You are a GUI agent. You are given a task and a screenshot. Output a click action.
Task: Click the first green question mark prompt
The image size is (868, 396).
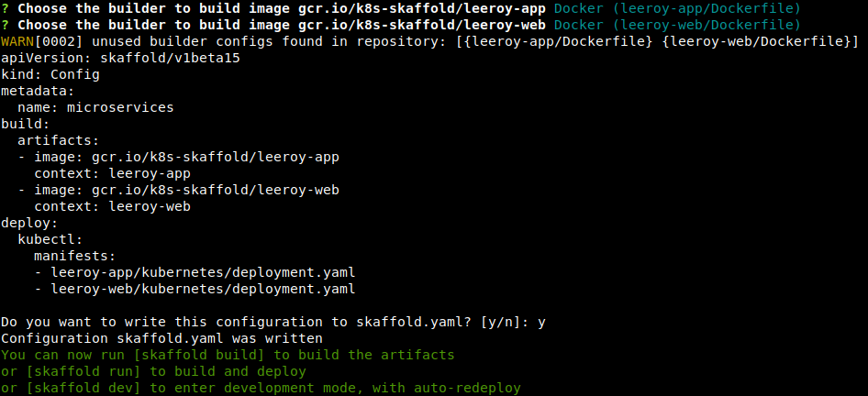click(x=6, y=8)
